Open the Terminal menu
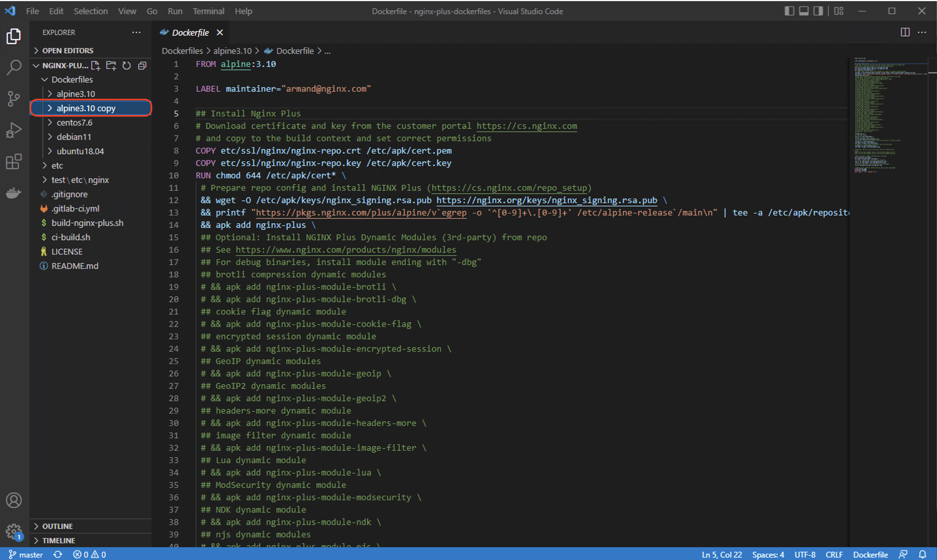The width and height of the screenshot is (937, 560). (x=209, y=11)
